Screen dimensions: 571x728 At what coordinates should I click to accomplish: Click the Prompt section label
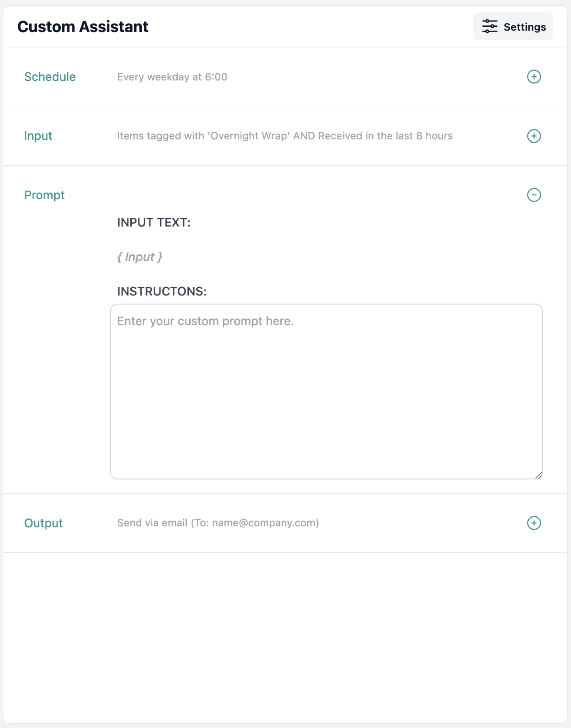tap(44, 195)
